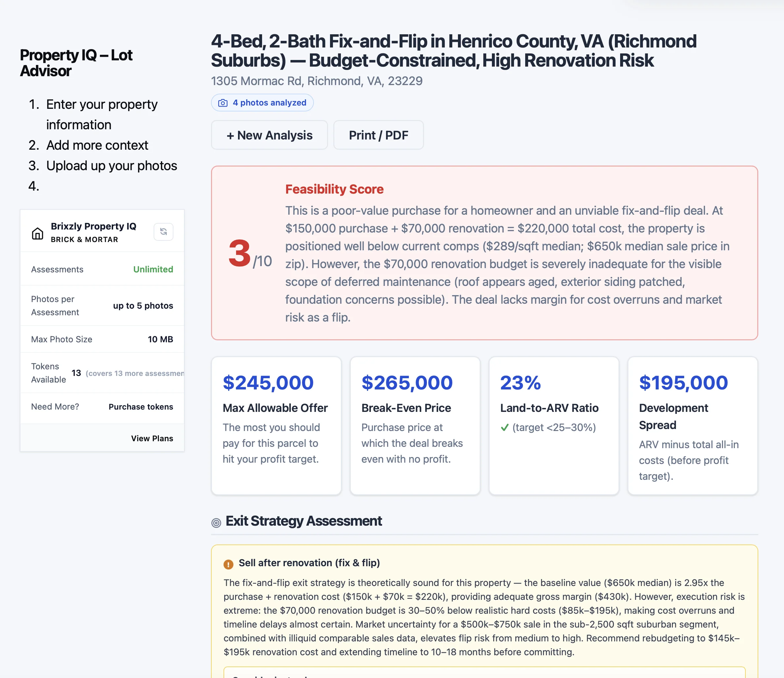The height and width of the screenshot is (678, 784).
Task: Click the Need More? label
Action: [55, 407]
